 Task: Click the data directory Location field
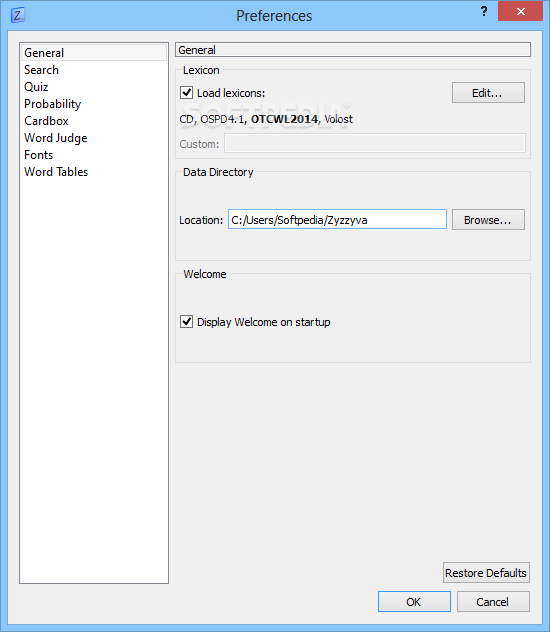pyautogui.click(x=337, y=219)
